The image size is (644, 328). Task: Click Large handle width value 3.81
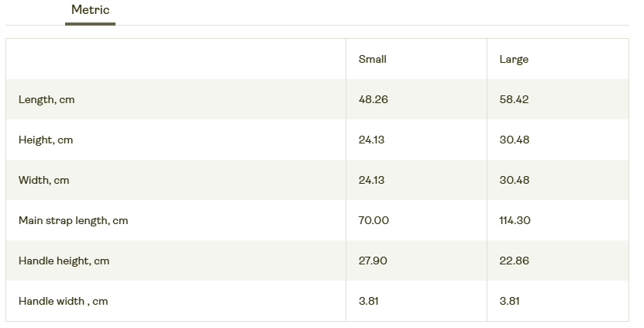tap(509, 302)
